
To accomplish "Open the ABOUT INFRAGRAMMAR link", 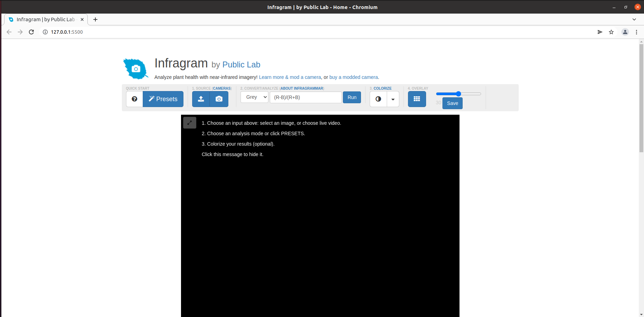I will (302, 88).
